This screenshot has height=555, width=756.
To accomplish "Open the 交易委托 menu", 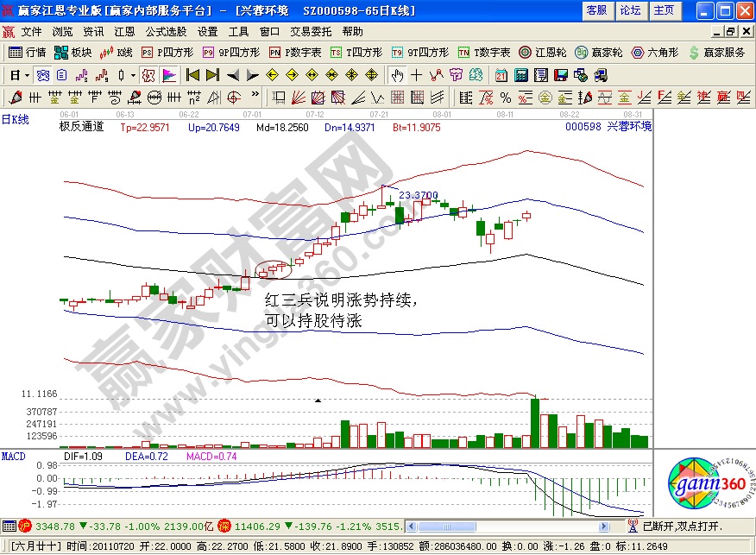I will 306,31.
